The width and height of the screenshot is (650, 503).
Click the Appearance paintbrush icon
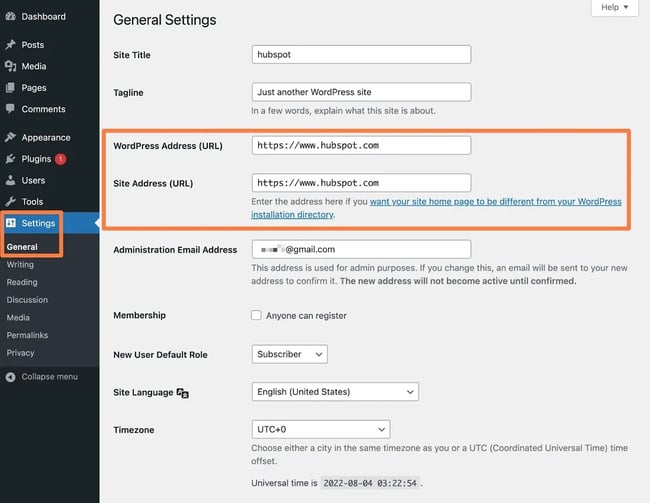[x=10, y=138]
